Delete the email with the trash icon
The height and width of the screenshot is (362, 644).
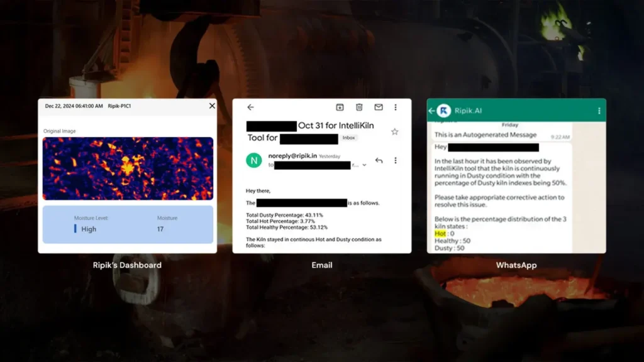[359, 107]
